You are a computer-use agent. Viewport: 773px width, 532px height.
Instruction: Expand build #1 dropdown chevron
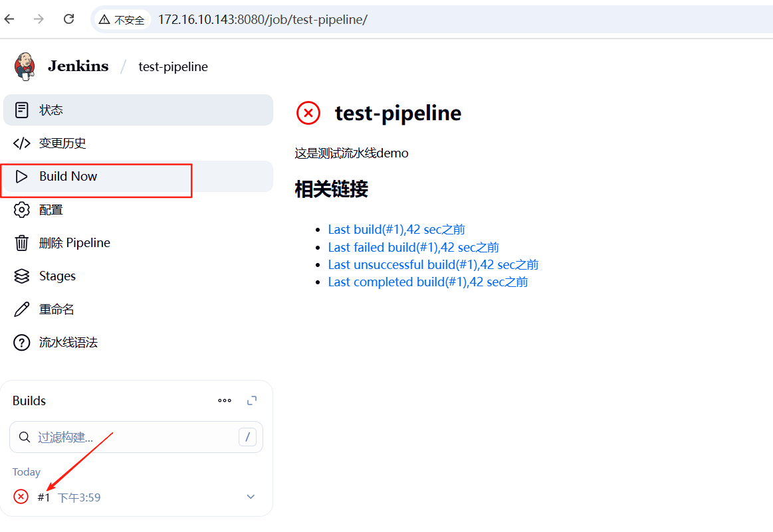251,497
